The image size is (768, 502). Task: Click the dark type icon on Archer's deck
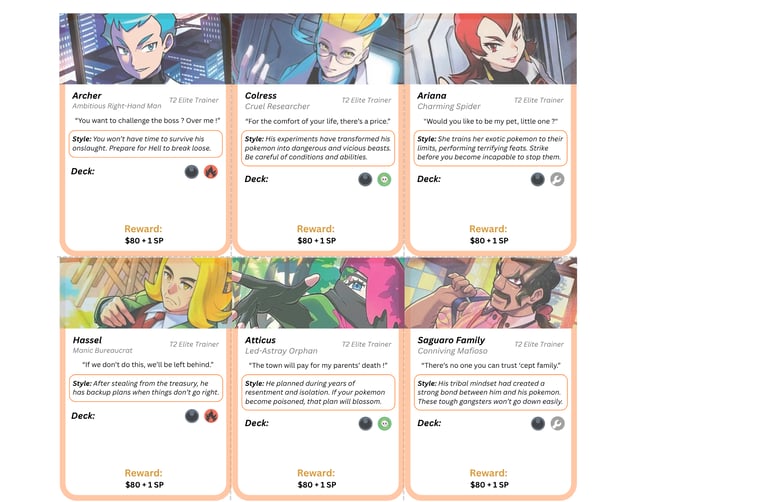pyautogui.click(x=192, y=172)
